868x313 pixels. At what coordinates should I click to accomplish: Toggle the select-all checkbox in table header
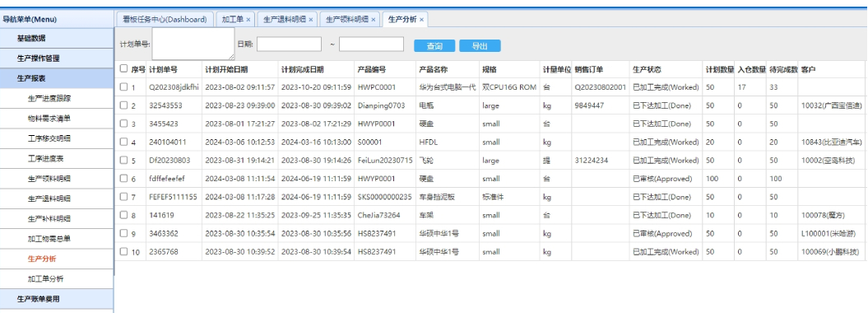click(123, 68)
